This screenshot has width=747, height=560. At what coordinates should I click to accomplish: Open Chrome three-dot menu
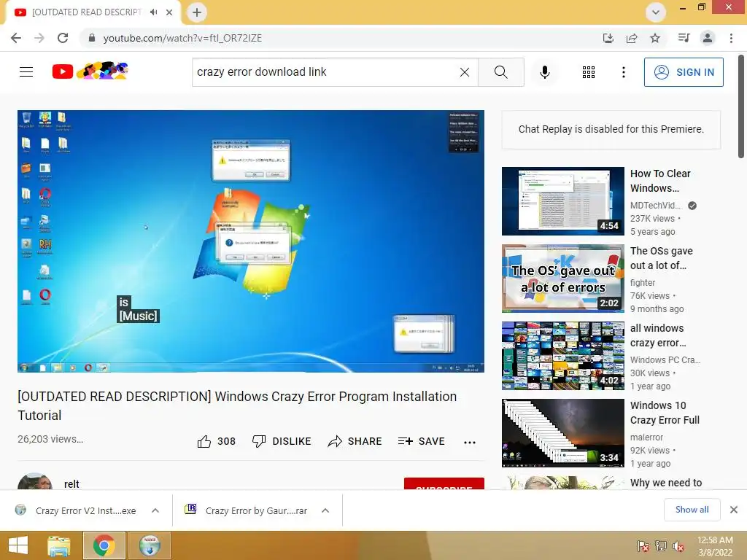point(731,38)
